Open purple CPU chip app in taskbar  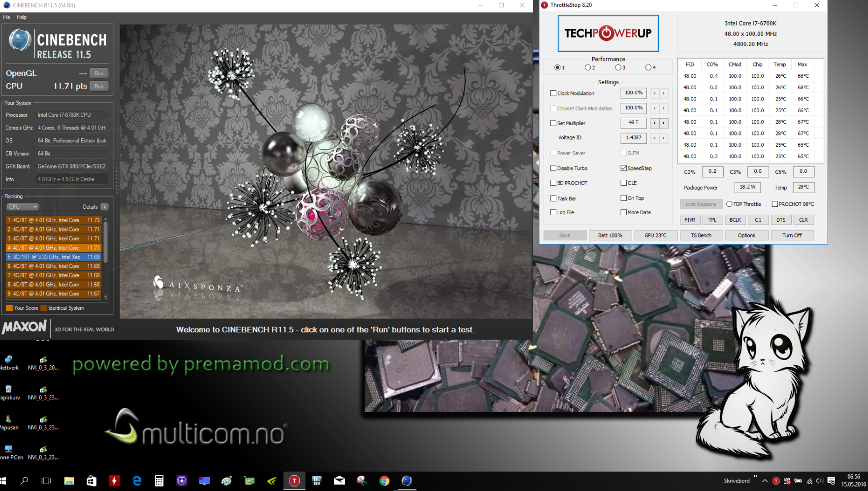pos(182,481)
